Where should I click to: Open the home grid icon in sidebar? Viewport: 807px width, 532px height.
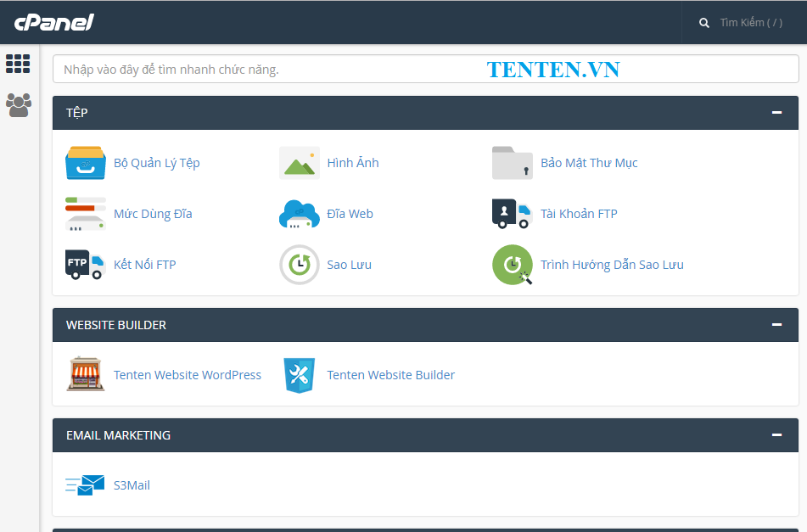(18, 64)
